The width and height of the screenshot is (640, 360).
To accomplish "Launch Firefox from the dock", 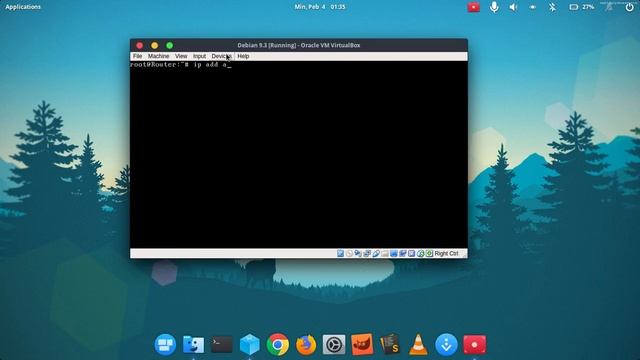I will click(306, 344).
